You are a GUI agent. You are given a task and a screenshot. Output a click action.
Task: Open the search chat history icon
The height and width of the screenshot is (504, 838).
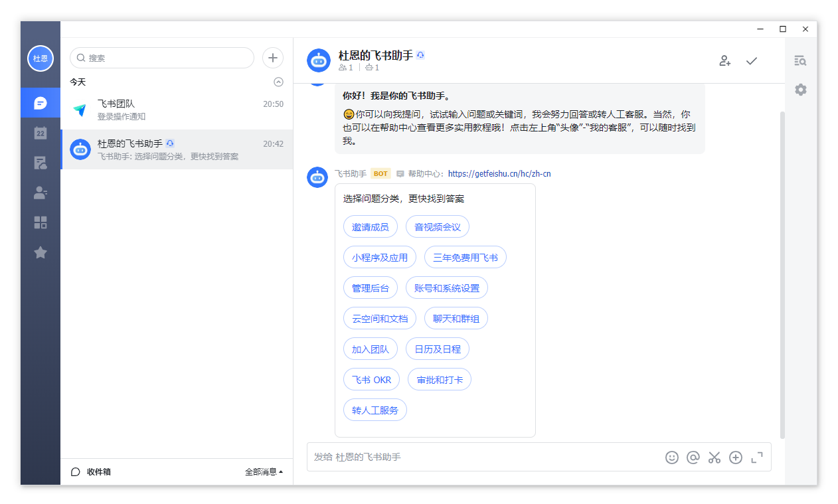pos(801,60)
